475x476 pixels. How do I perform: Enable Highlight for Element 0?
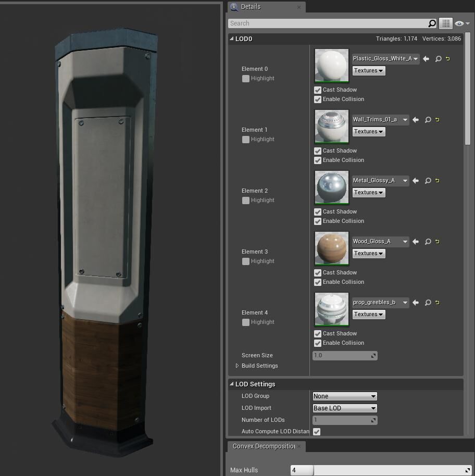246,79
